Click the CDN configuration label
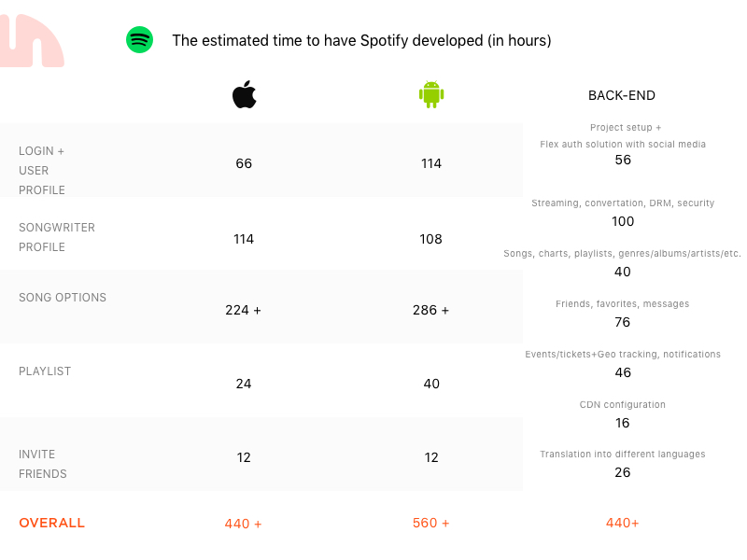747x560 pixels. click(623, 405)
